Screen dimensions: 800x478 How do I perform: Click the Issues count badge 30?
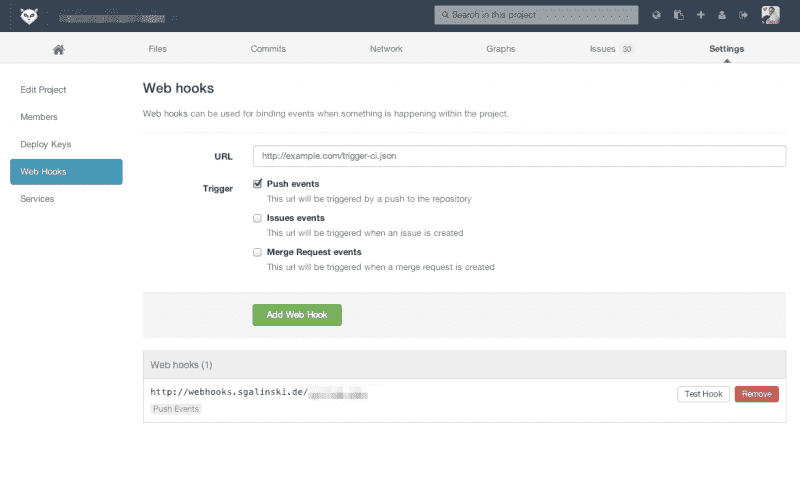(627, 49)
